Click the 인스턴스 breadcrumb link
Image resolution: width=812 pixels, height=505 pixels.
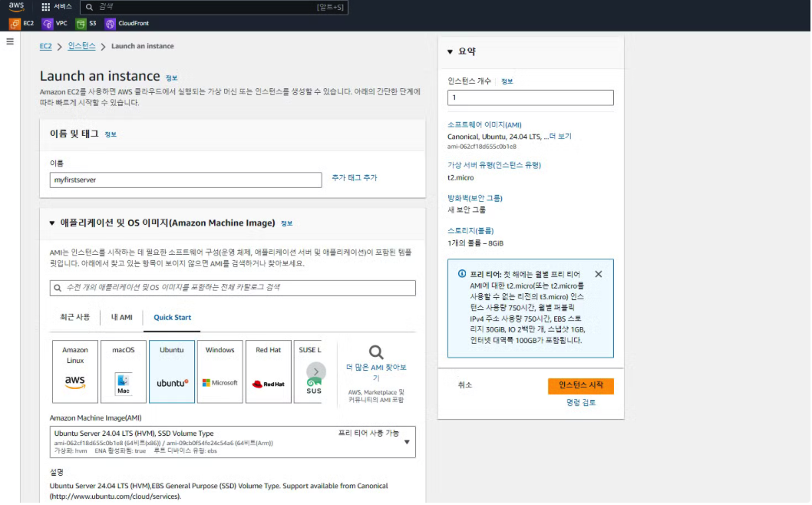click(x=82, y=46)
